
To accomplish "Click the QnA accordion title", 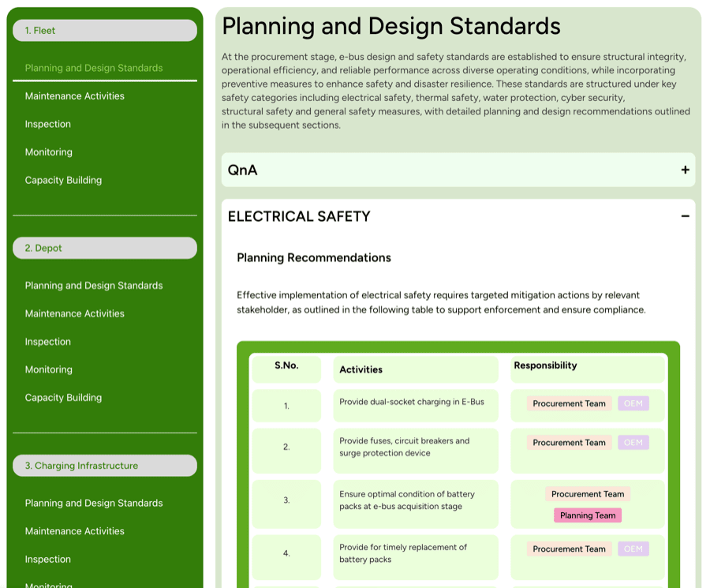I will click(243, 170).
